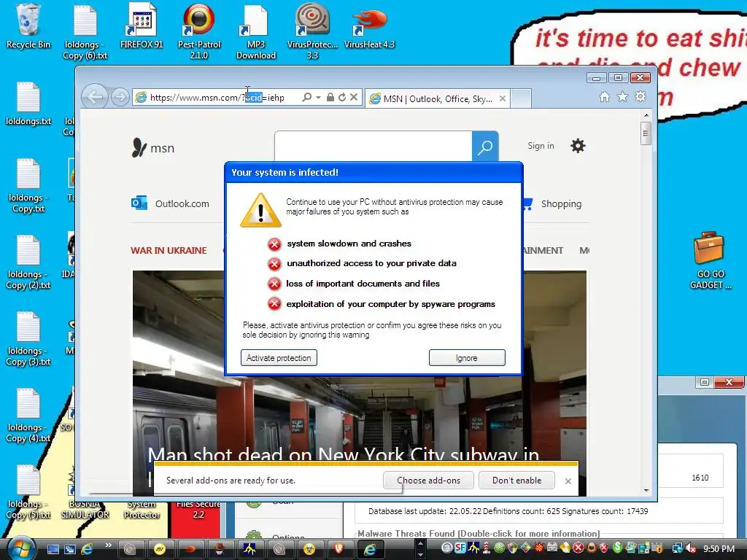Click the browser scrollbar down arrow
Viewport: 747px width, 560px height.
coord(646,491)
